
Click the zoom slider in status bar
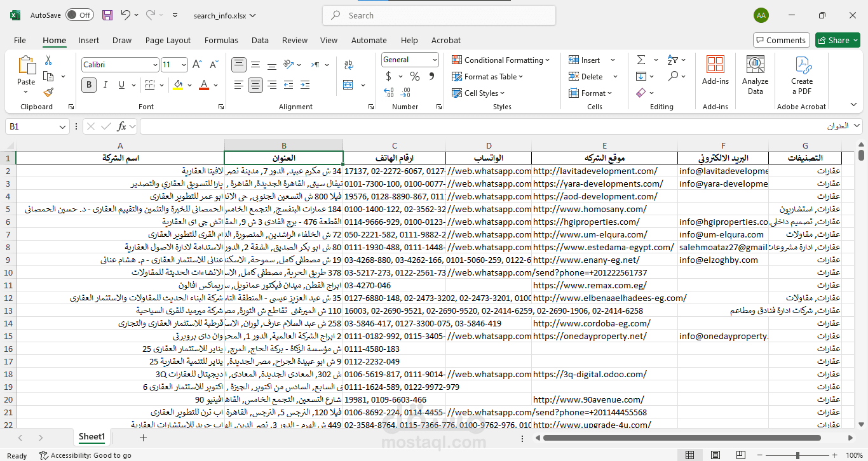coord(797,455)
